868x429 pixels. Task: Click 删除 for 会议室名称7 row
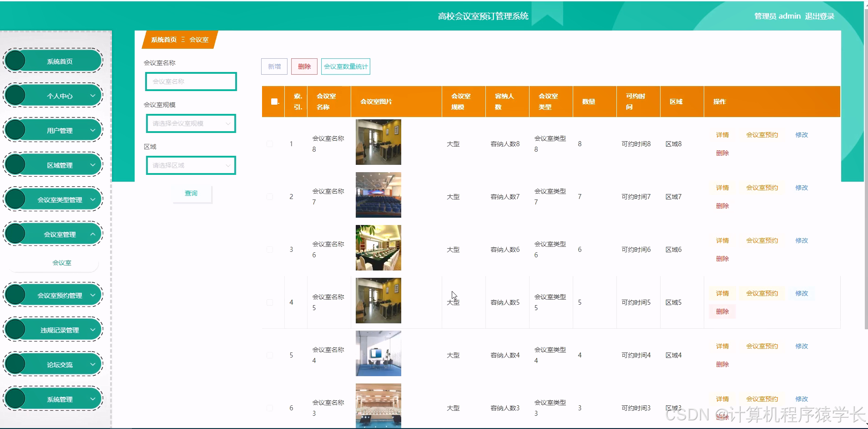(722, 206)
